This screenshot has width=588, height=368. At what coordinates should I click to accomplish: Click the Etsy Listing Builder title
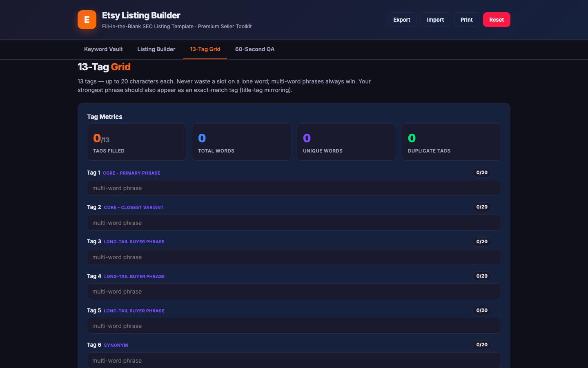pyautogui.click(x=141, y=16)
